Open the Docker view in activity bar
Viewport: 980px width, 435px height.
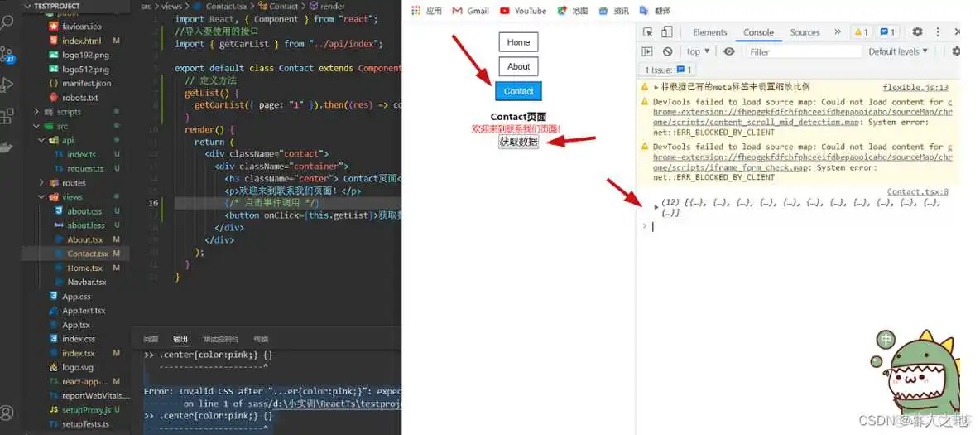pos(6,147)
